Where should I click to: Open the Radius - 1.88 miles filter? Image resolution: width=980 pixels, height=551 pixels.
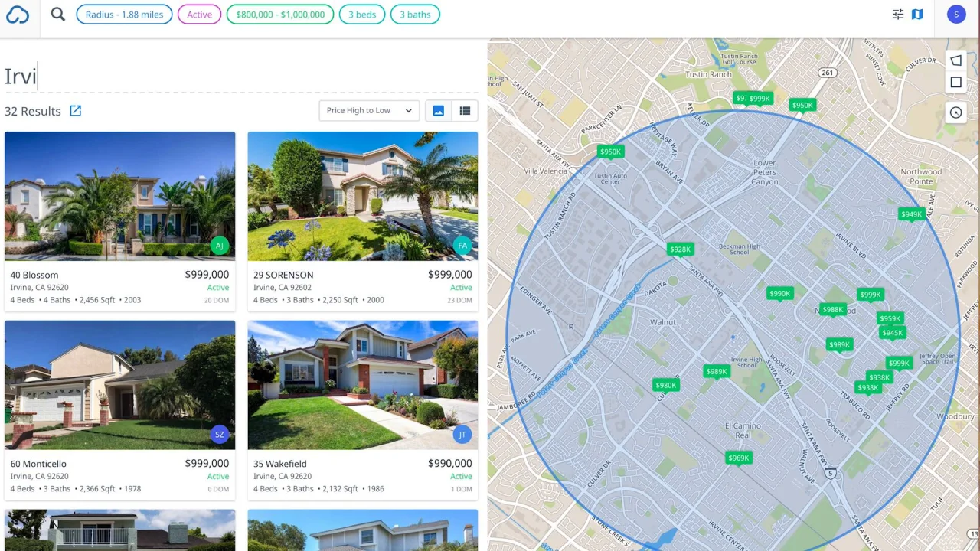[124, 15]
